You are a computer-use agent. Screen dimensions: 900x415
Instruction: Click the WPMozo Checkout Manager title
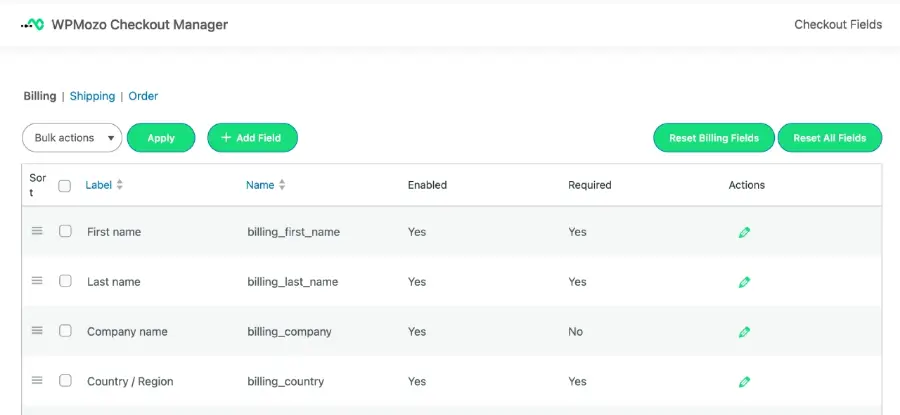pos(139,25)
